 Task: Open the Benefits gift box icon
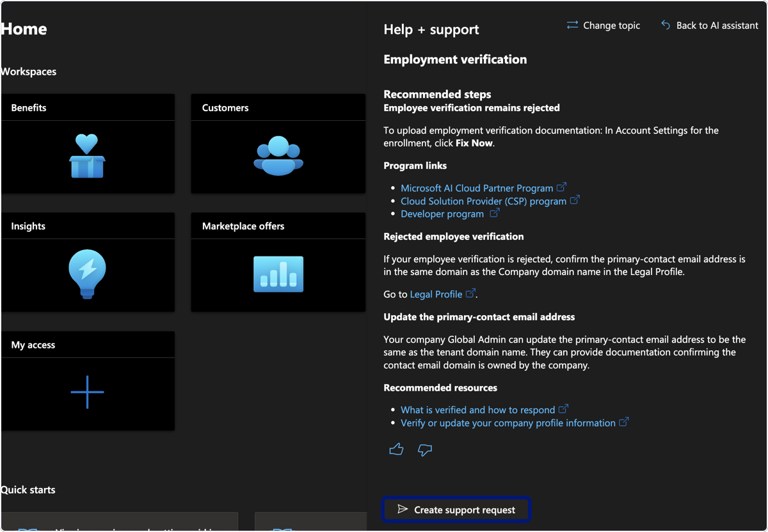(87, 156)
